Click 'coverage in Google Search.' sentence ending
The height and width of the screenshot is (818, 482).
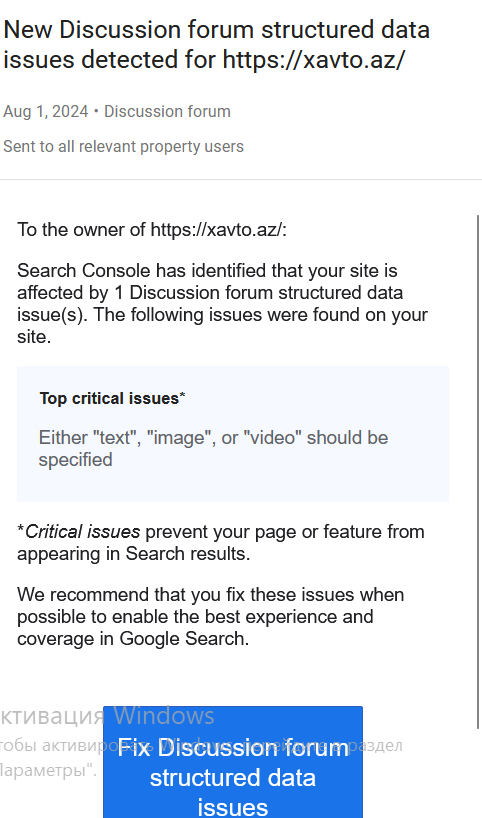(x=133, y=639)
